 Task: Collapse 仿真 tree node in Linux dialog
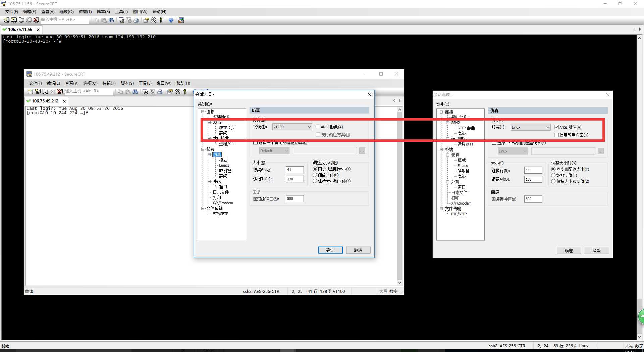[447, 155]
